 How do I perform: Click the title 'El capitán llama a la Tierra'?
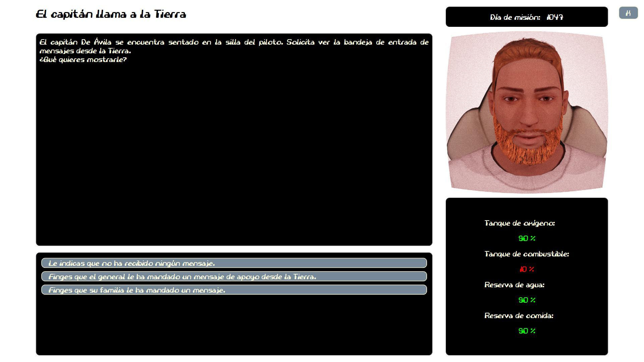click(111, 14)
